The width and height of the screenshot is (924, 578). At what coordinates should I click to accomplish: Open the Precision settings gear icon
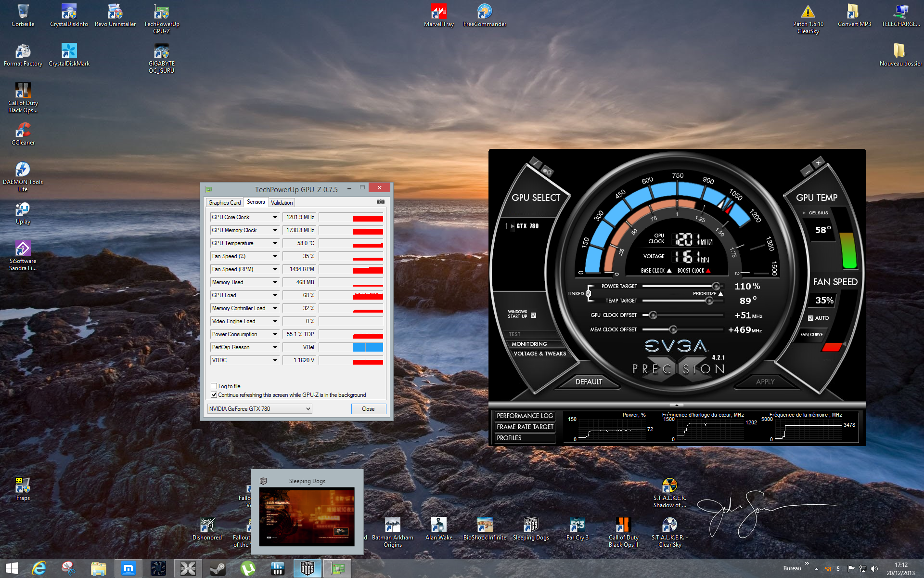[547, 171]
